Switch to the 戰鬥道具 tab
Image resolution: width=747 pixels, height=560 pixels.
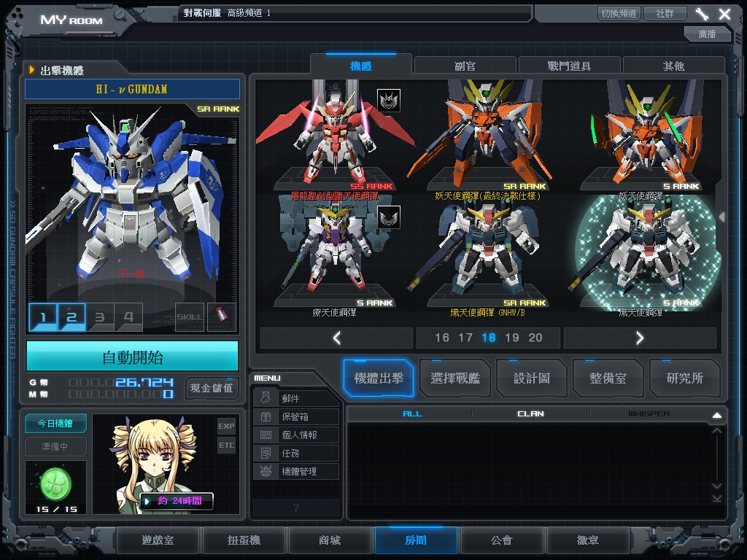click(x=569, y=66)
